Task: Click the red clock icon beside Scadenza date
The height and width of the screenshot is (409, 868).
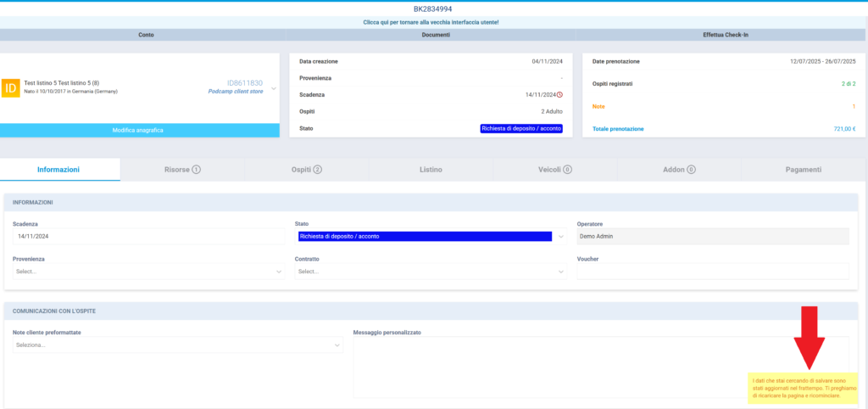Action: pos(559,94)
